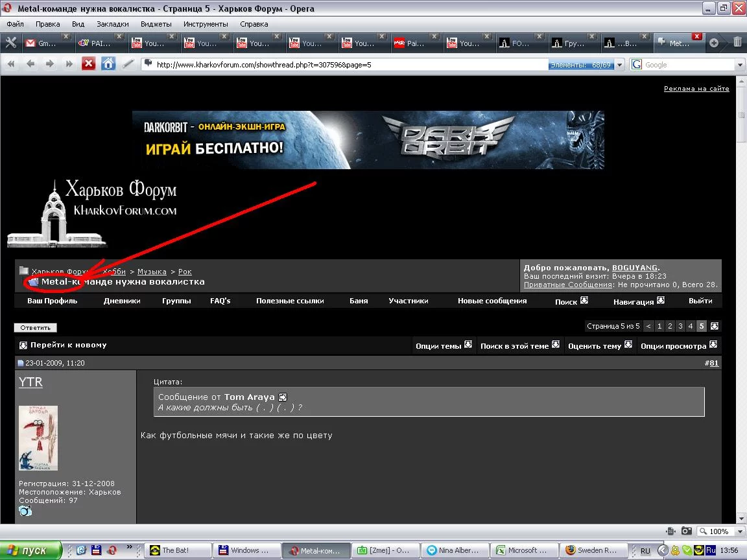Switch to the Gm... Gmail tab
Image resolution: width=747 pixels, height=560 pixels.
tap(47, 43)
